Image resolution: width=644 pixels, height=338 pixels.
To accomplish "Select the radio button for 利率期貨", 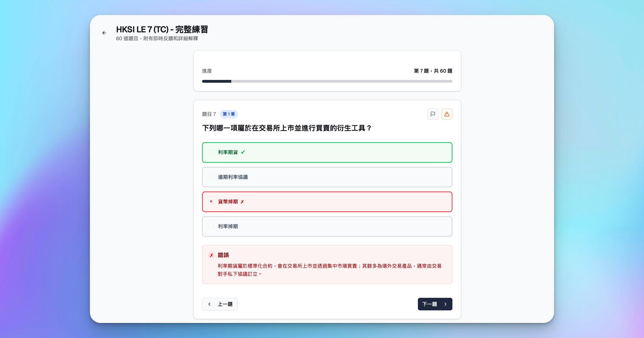I will point(211,152).
